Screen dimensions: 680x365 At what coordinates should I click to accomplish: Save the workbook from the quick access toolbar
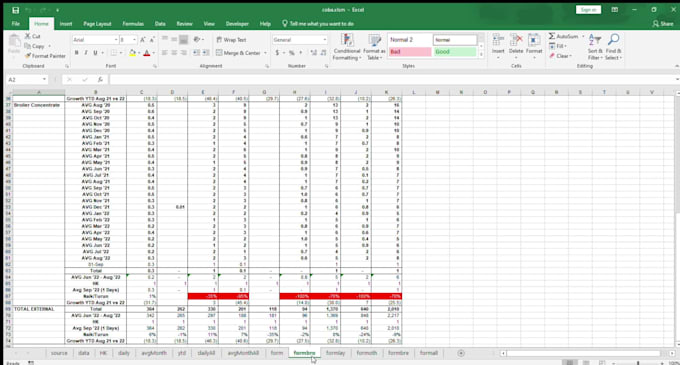pyautogui.click(x=15, y=10)
